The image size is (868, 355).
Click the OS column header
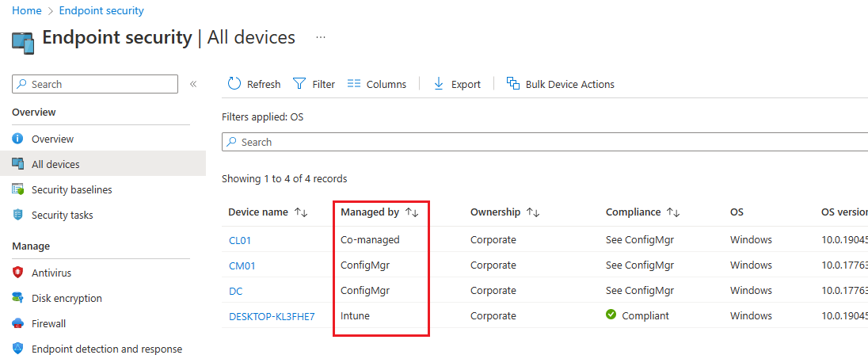pos(737,212)
